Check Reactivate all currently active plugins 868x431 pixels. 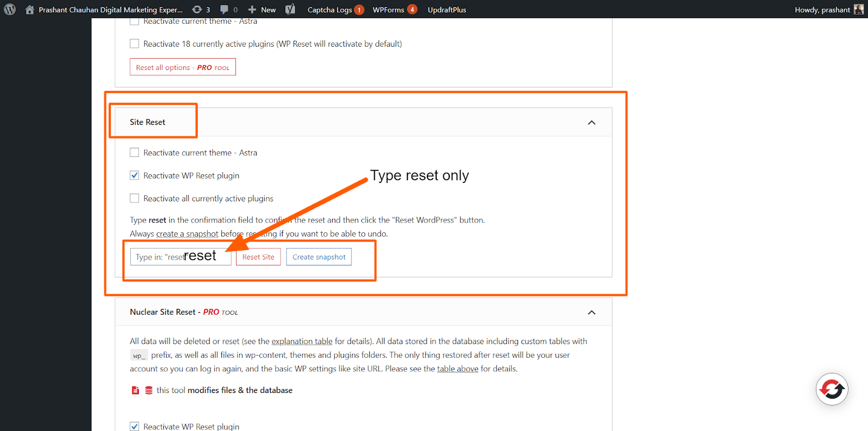(x=135, y=198)
